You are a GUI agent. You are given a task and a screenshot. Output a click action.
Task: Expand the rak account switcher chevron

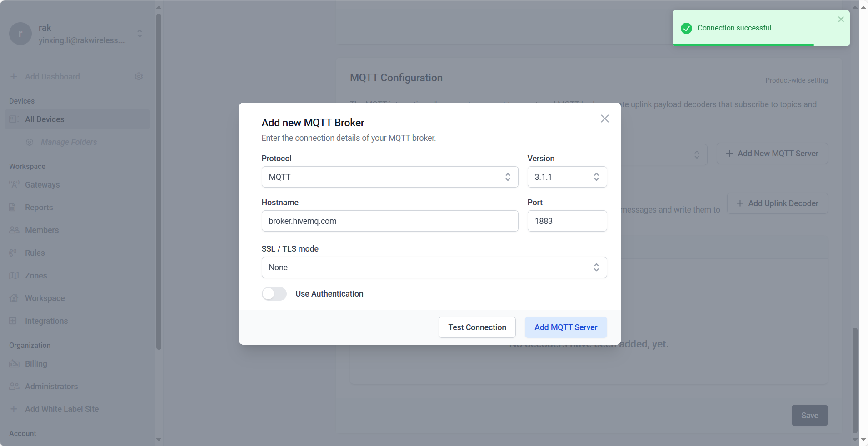pos(140,34)
